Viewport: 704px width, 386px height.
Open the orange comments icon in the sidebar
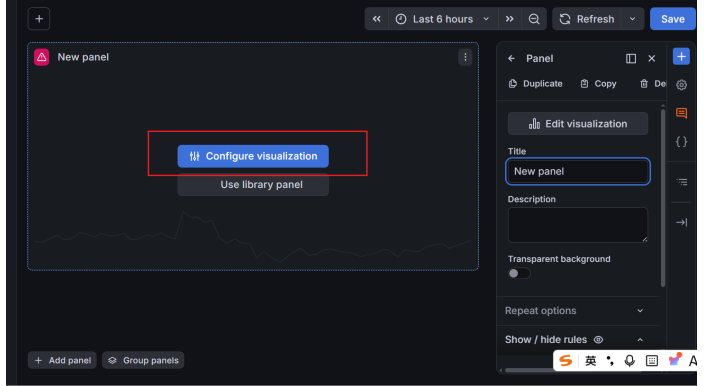[x=681, y=113]
